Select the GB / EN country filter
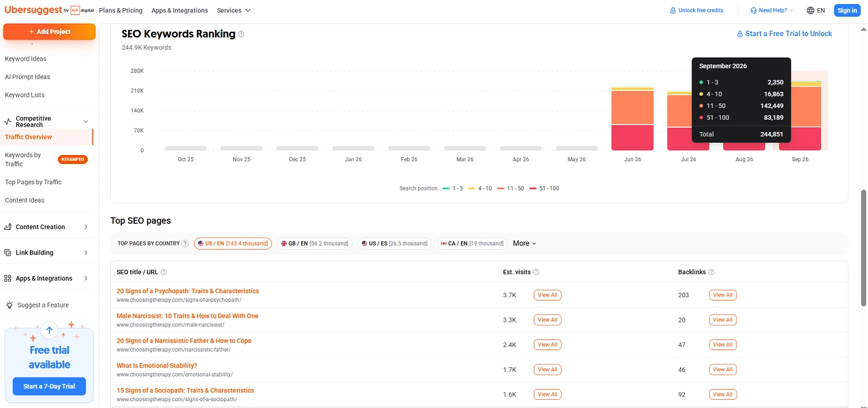Viewport: 868px width, 408px height. 315,243
